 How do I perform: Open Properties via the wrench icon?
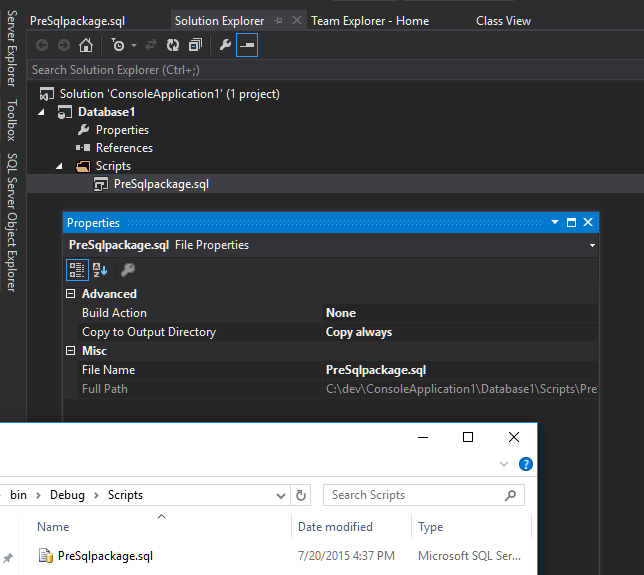coord(225,45)
